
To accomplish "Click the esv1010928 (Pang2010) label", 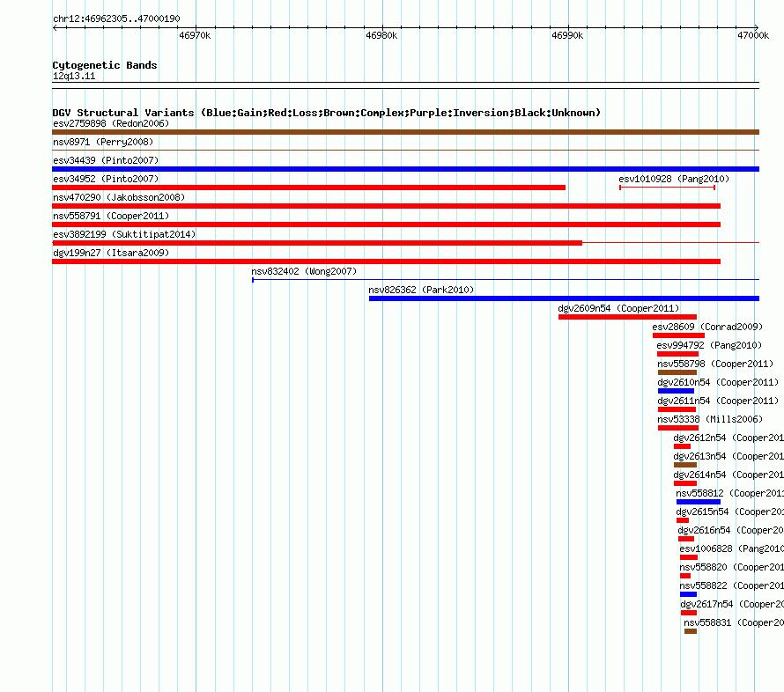I will pos(674,179).
